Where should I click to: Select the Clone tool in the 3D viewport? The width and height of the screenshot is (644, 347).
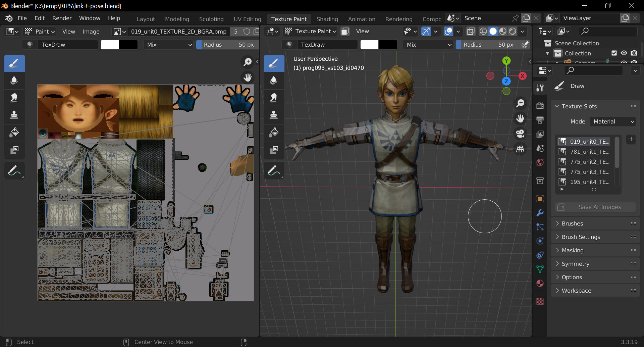tap(274, 115)
